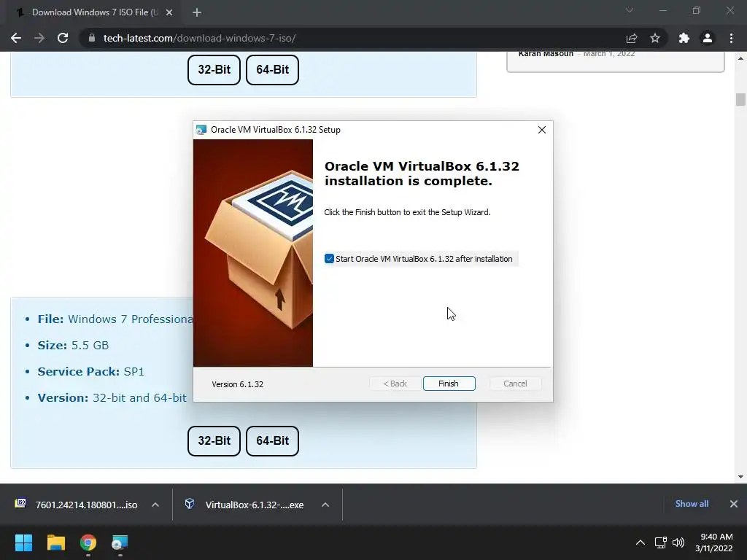Click scrollbar down arrow
Viewport: 747px width, 560px height.
point(740,477)
